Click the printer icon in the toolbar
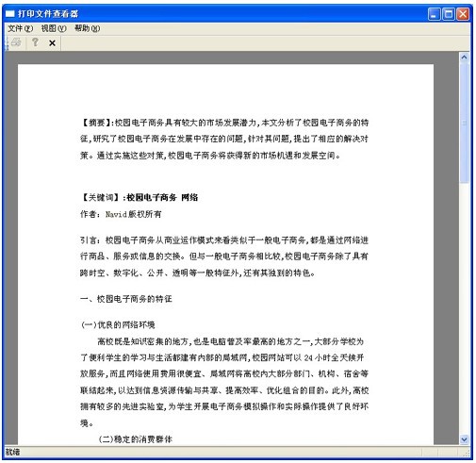The image size is (476, 463). tap(16, 42)
